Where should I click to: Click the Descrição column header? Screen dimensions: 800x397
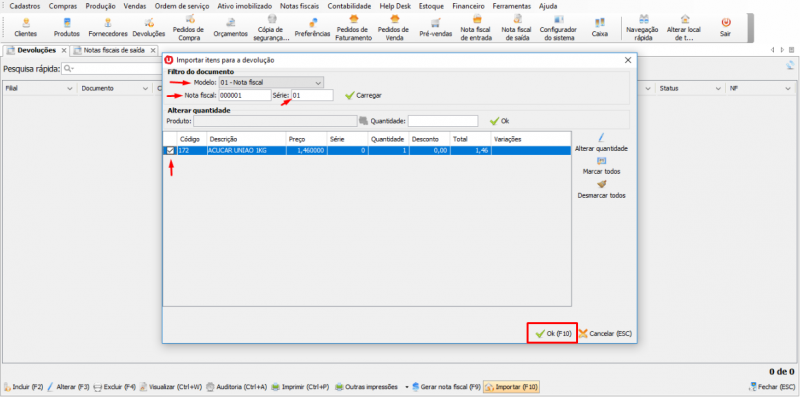246,139
